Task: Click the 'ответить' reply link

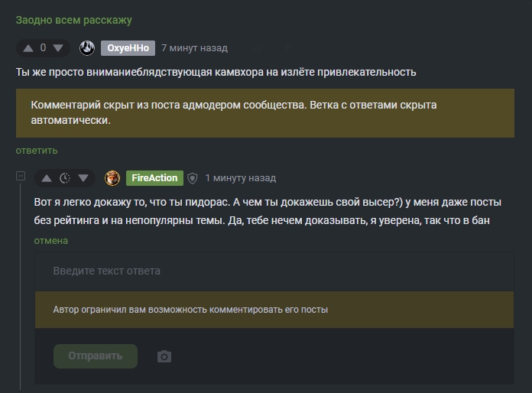Action: click(x=37, y=151)
